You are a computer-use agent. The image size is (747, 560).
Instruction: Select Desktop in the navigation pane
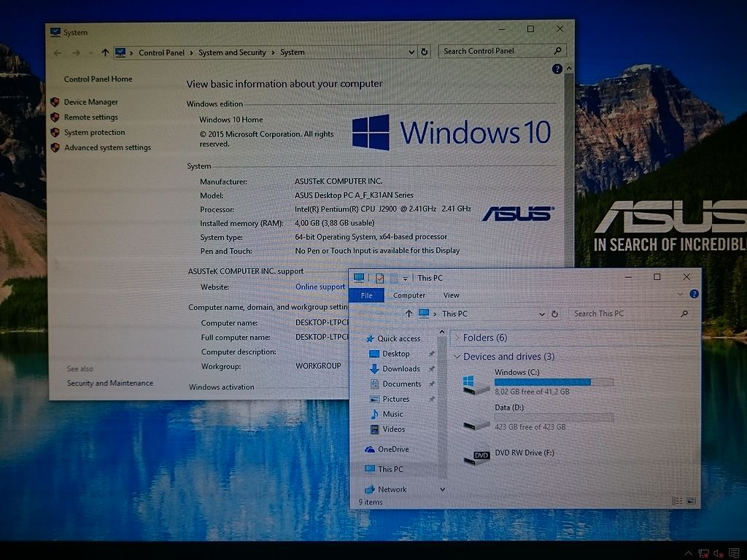395,354
